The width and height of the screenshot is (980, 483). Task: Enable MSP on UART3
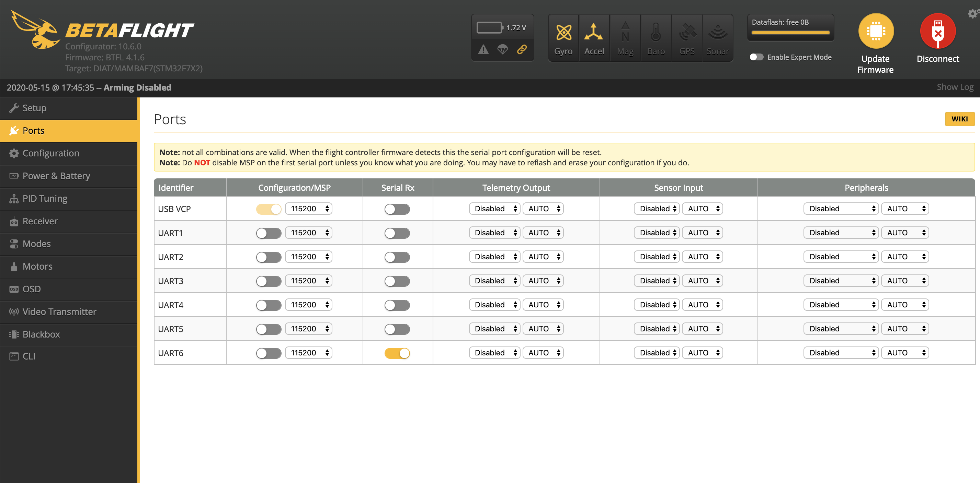coord(269,281)
